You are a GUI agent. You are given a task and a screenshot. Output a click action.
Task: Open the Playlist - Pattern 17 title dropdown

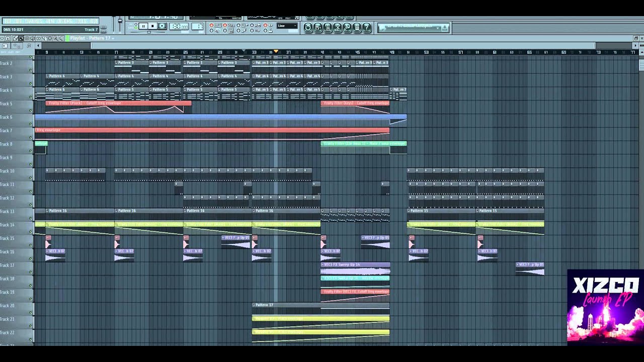pyautogui.click(x=92, y=38)
